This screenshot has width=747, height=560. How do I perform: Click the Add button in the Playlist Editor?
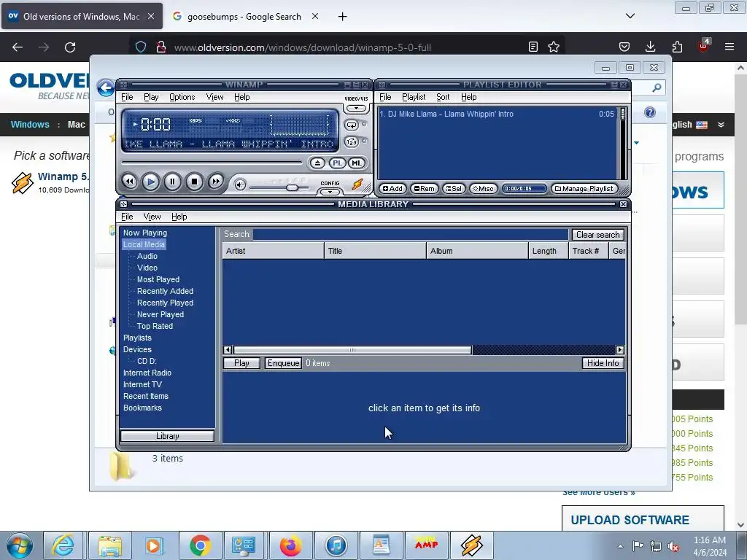(x=392, y=189)
